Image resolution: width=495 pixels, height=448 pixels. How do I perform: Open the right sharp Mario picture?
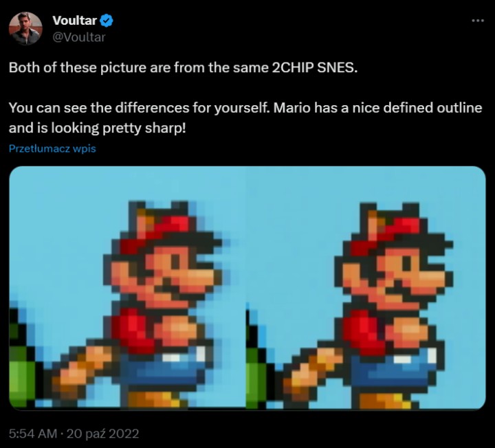point(366,287)
